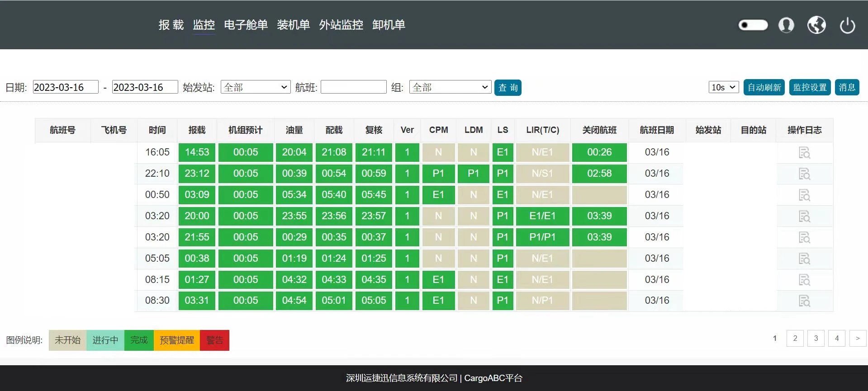The width and height of the screenshot is (868, 391).
Task: Click the 21:11 复核 cell
Action: pyautogui.click(x=374, y=152)
